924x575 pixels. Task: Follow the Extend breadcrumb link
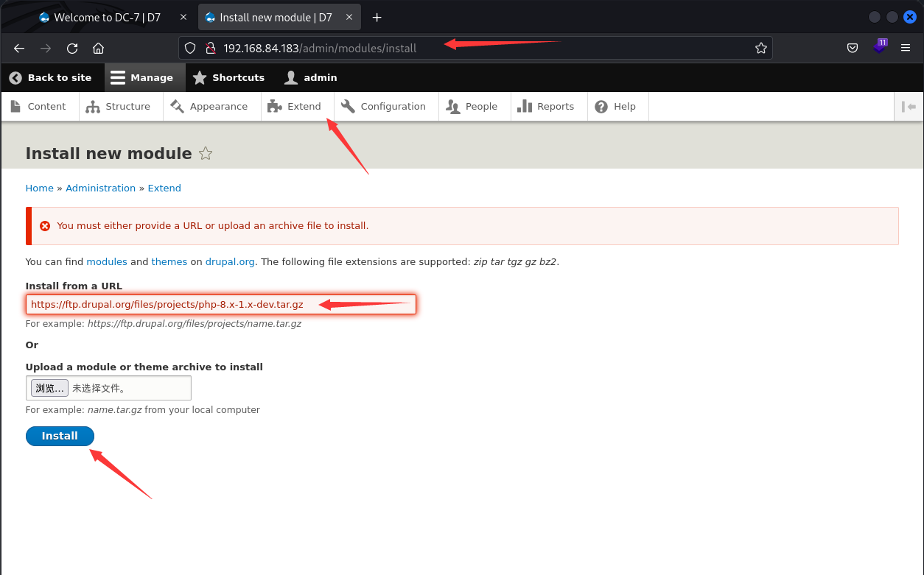(x=164, y=188)
